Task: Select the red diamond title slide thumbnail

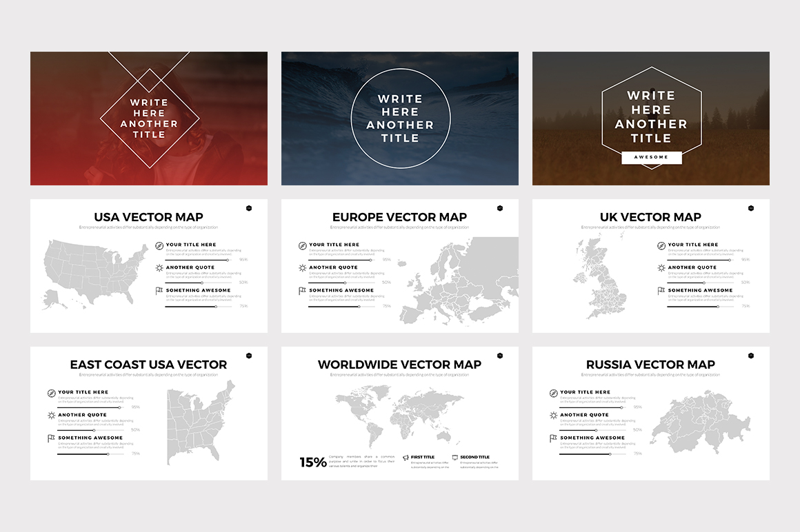Action: coord(149,119)
